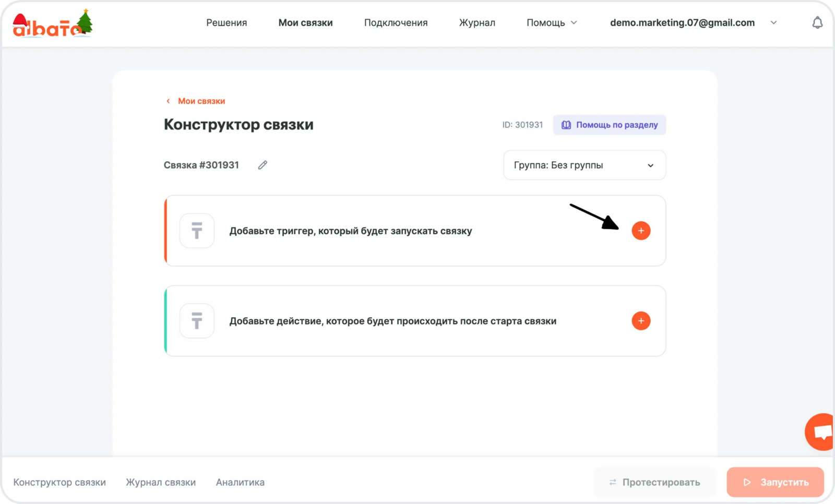Expand the Группа: Без группы dropdown
The height and width of the screenshot is (504, 835).
pyautogui.click(x=584, y=165)
